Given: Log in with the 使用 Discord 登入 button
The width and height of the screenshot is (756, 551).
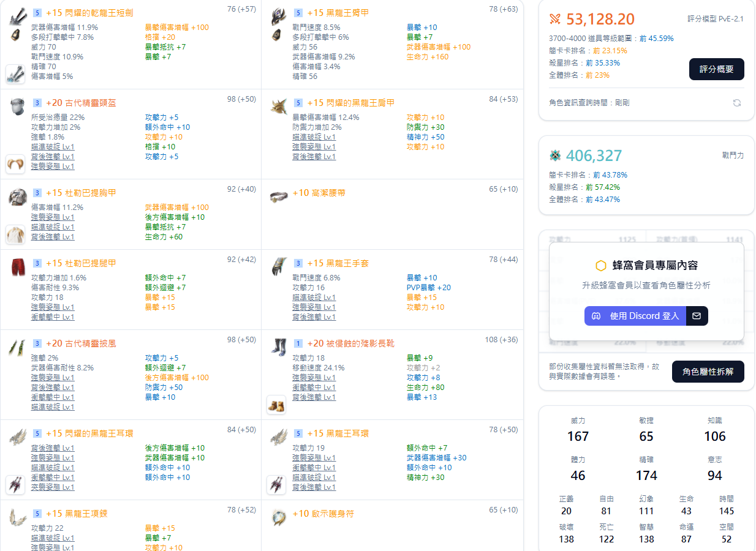Looking at the screenshot, I should coord(635,316).
